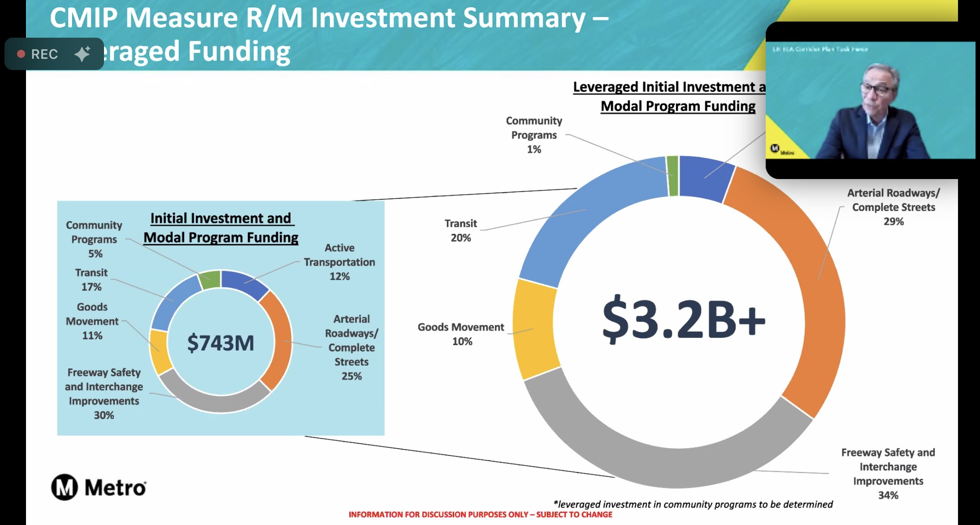980x525 pixels.
Task: Click the "Goods Movement 10%" label
Action: click(461, 334)
